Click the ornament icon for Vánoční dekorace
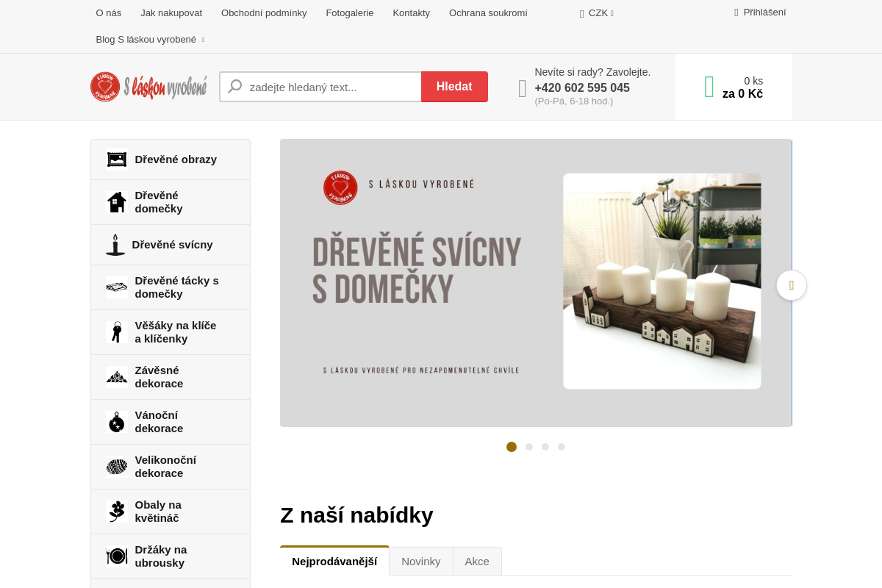The height and width of the screenshot is (588, 882). click(117, 422)
